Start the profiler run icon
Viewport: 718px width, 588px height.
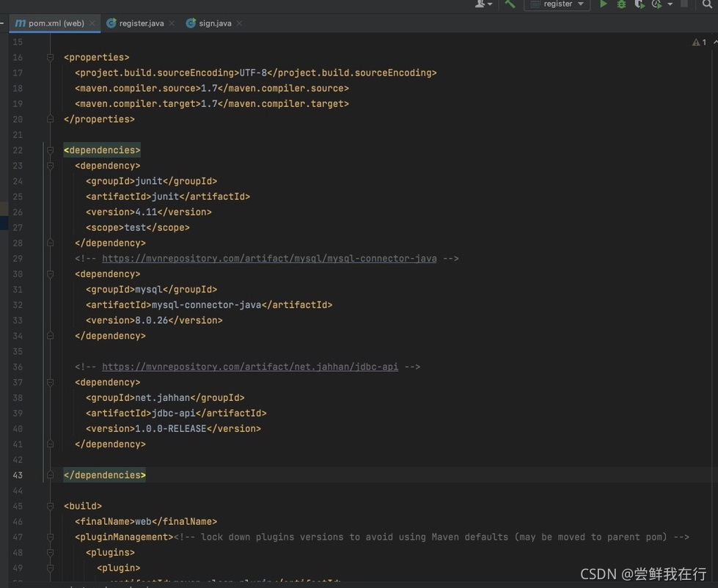tap(656, 4)
